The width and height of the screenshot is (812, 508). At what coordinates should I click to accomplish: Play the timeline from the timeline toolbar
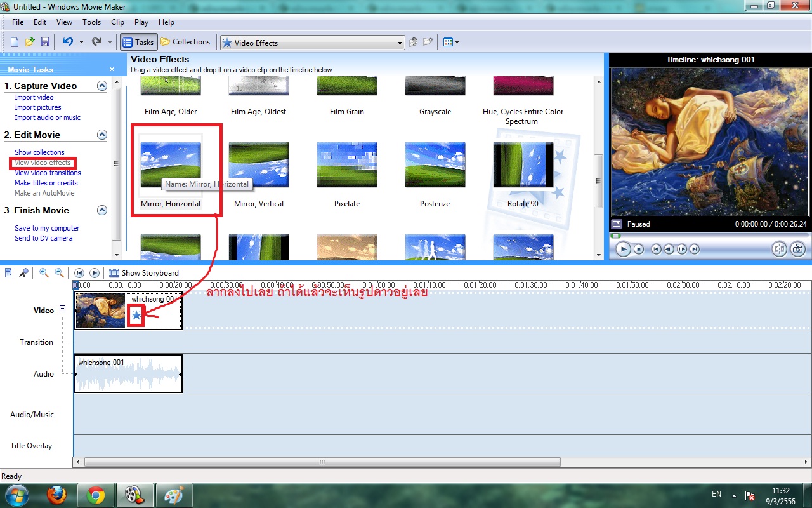point(95,273)
